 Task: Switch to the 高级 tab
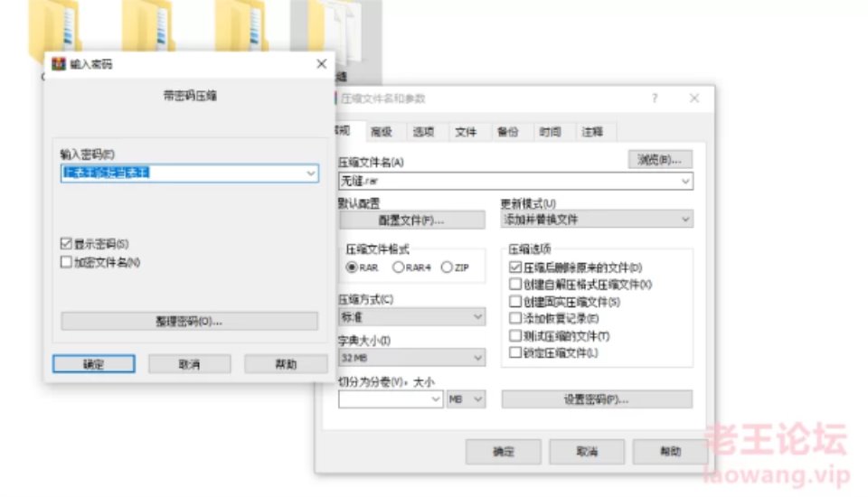(382, 132)
